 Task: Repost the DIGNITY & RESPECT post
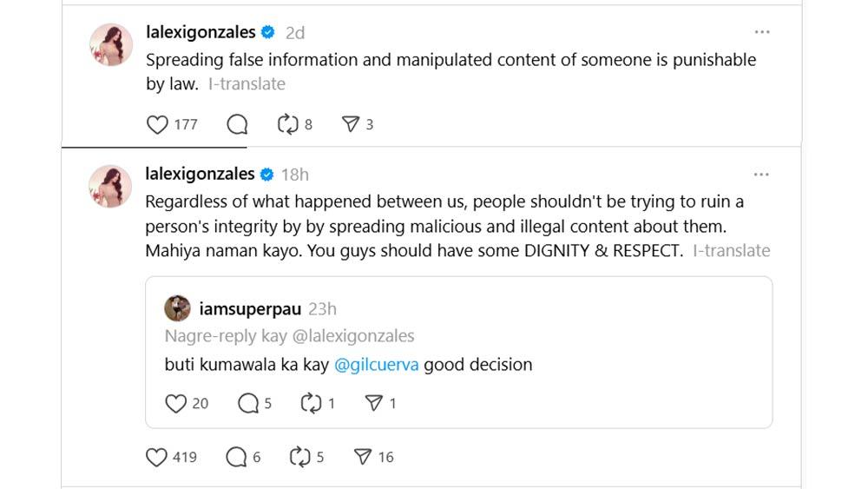(301, 457)
